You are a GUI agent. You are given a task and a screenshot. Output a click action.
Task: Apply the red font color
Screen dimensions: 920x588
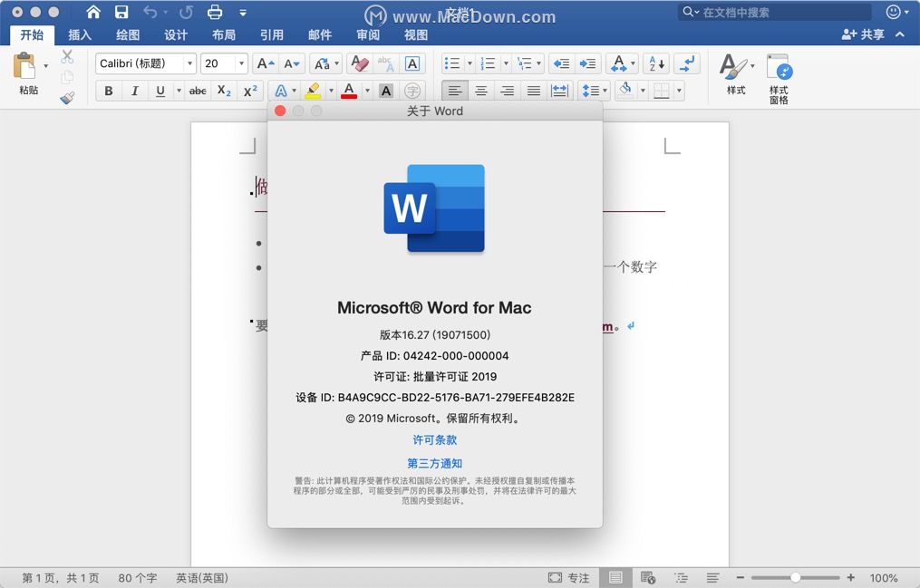349,91
